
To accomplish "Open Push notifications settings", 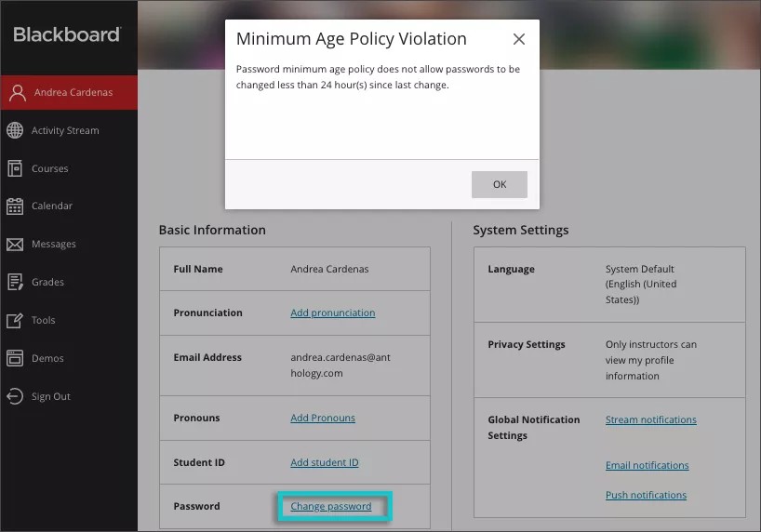I will click(x=646, y=495).
